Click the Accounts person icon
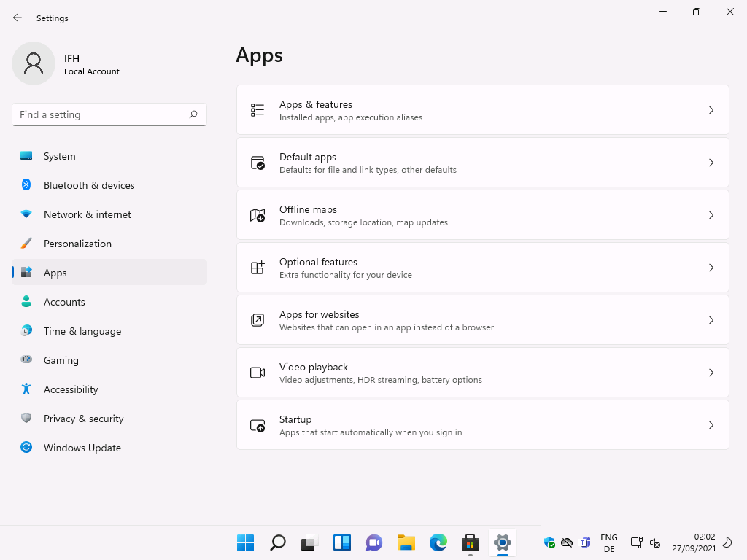747x560 pixels. pyautogui.click(x=26, y=301)
